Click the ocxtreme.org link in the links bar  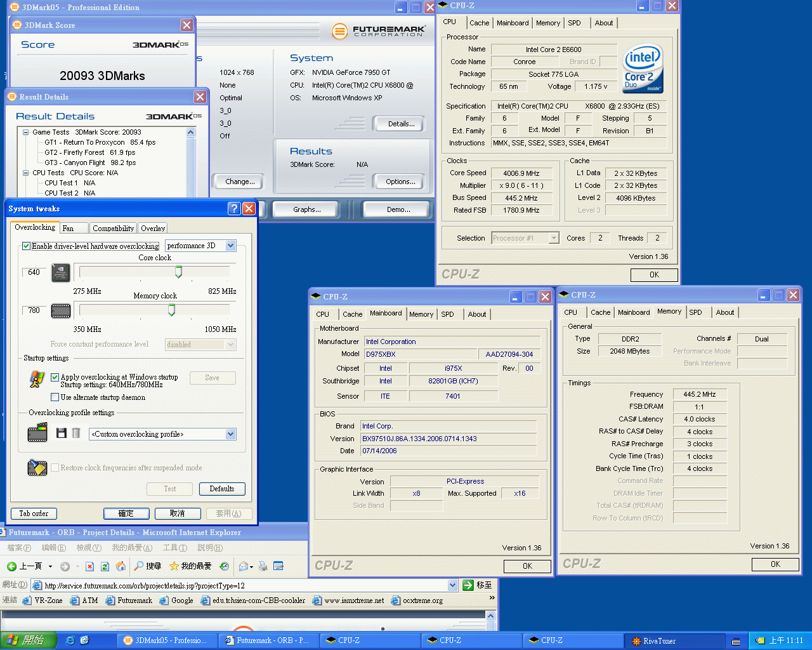point(417,600)
